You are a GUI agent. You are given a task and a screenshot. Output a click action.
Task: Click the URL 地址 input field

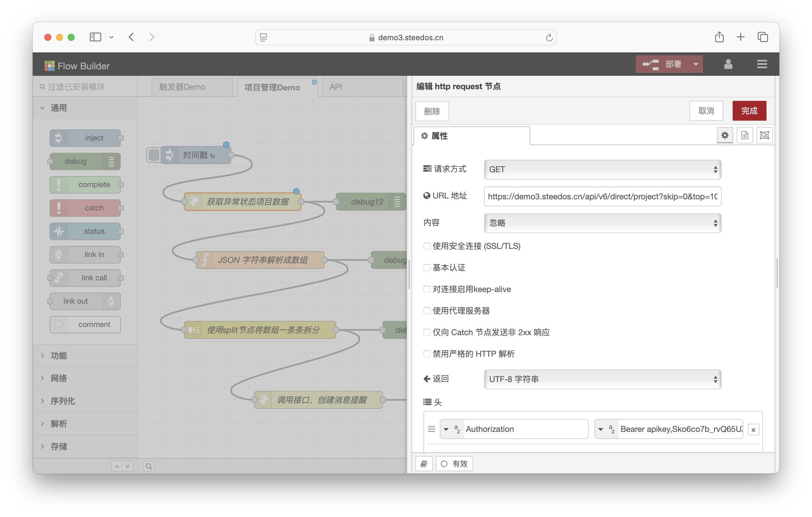pos(603,196)
